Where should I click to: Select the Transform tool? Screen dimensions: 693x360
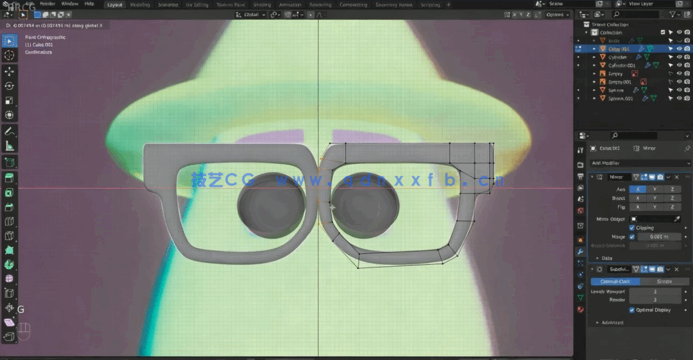(9, 115)
